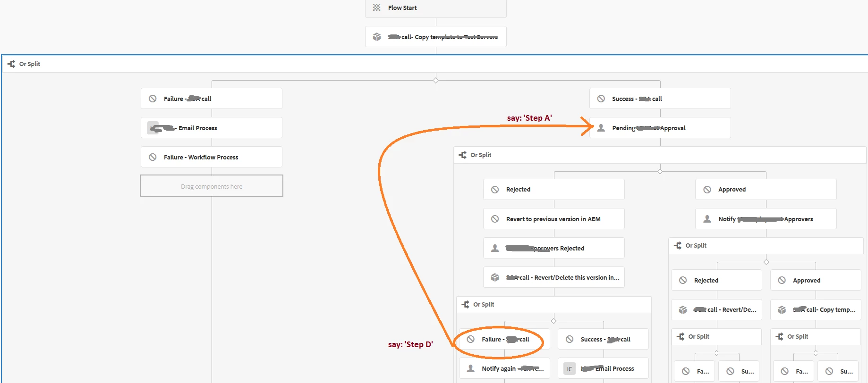
Task: Select the prohibit icon on the Failure call step above Email Process
Action: pyautogui.click(x=153, y=99)
